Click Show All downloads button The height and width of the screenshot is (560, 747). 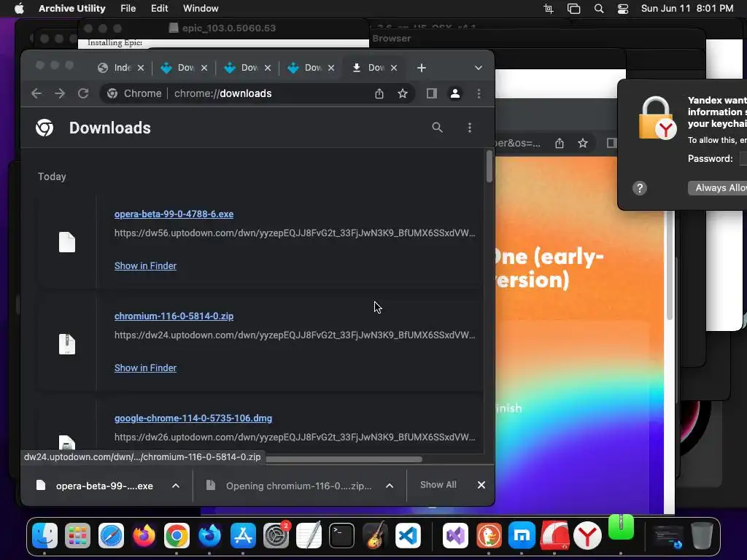(438, 485)
